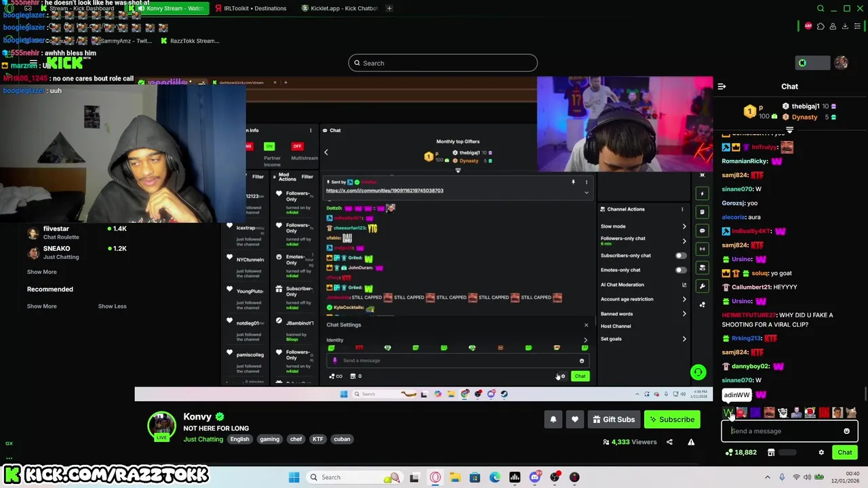Open SNEAKO channel in sidebar
868x488 pixels.
[x=77, y=252]
